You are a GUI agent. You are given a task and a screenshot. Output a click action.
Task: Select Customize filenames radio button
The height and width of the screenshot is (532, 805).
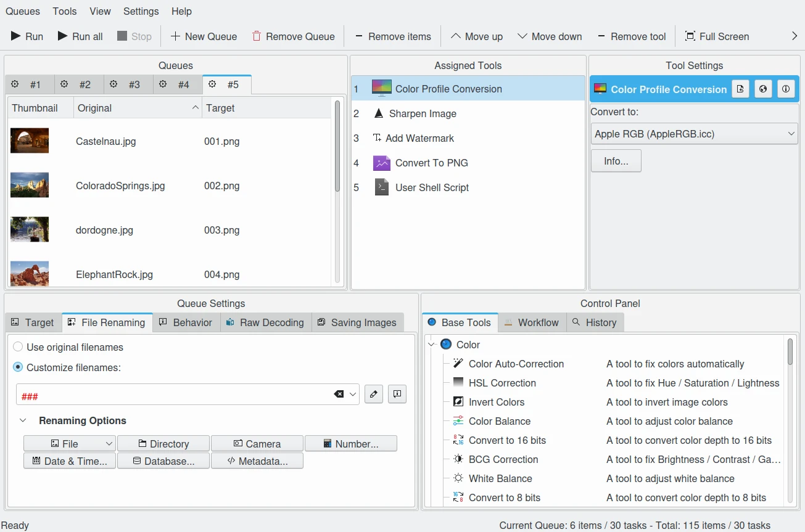[x=19, y=367]
